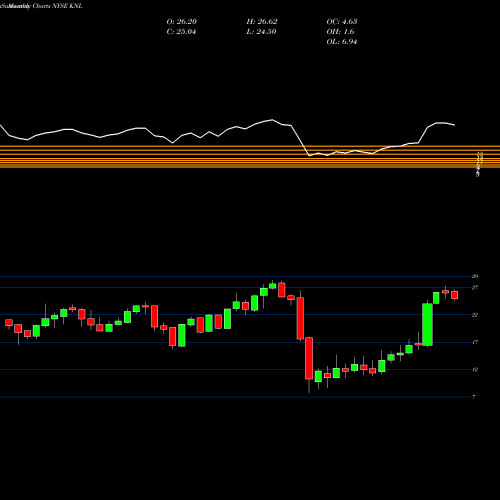Click the price axis label 29
Viewport: 500px width, 500px height.
coord(475,276)
